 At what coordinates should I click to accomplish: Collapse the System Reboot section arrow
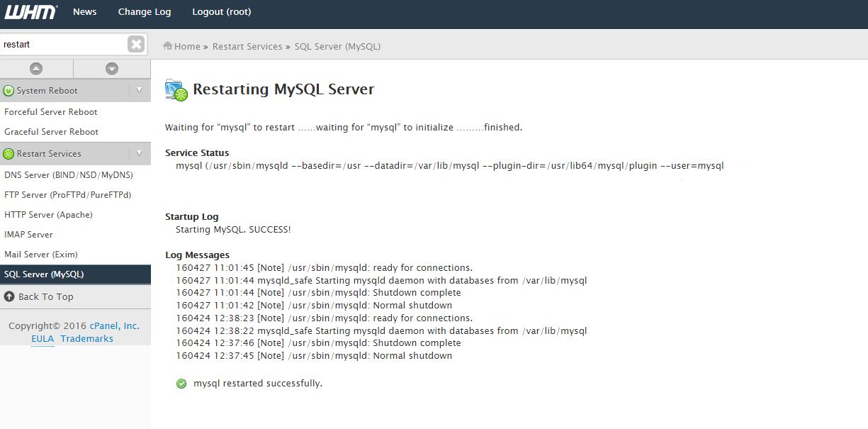coord(140,90)
